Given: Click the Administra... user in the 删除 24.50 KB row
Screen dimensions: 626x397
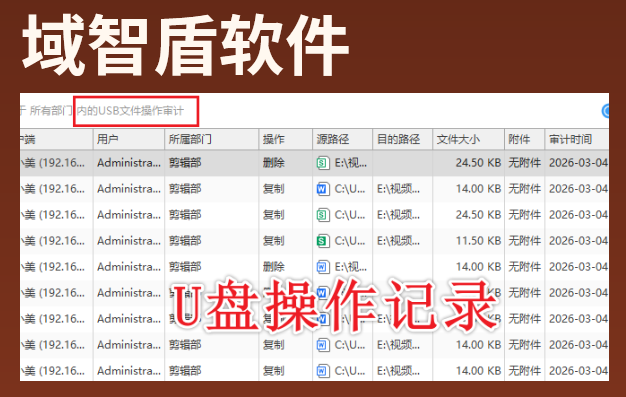Looking at the screenshot, I should [x=129, y=163].
